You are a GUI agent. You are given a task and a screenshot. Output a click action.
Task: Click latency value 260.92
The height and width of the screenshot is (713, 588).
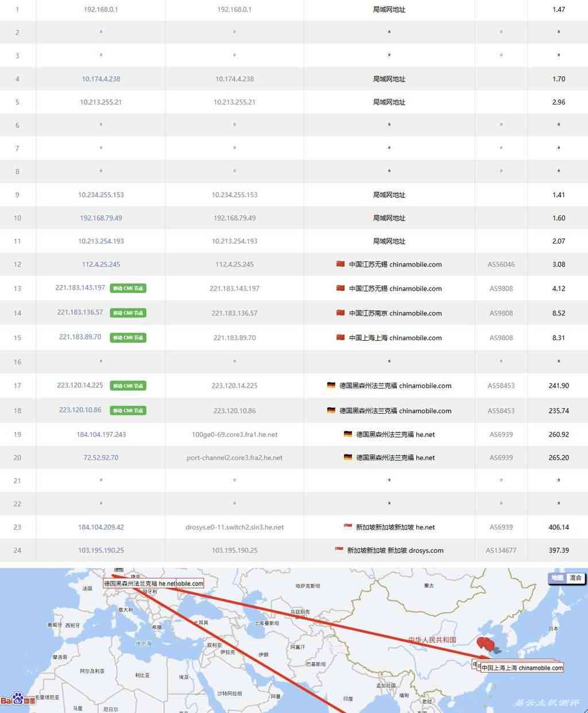(x=559, y=434)
